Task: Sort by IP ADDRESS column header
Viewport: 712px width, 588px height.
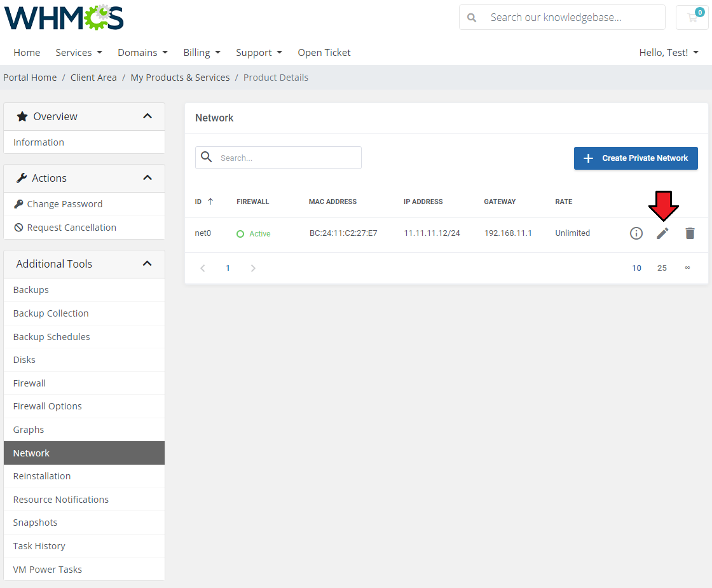Action: 423,202
